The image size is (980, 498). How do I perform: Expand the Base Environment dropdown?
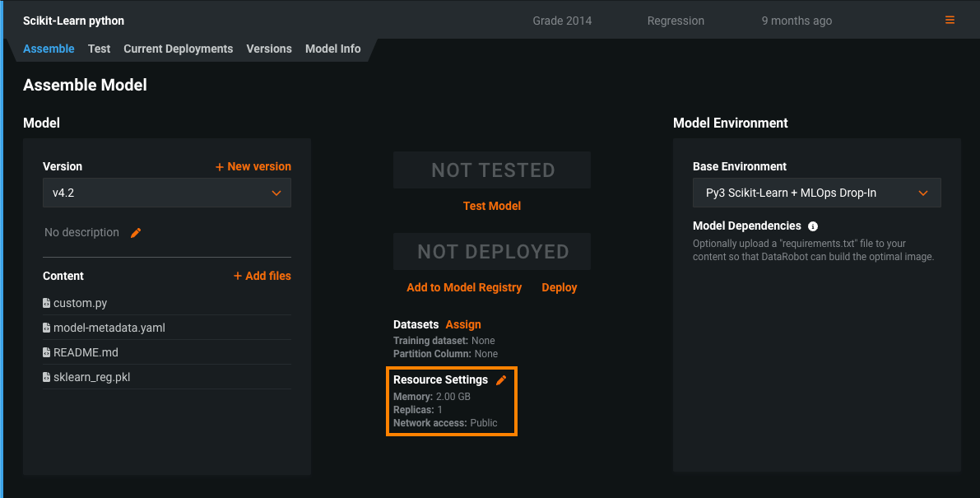[x=816, y=193]
